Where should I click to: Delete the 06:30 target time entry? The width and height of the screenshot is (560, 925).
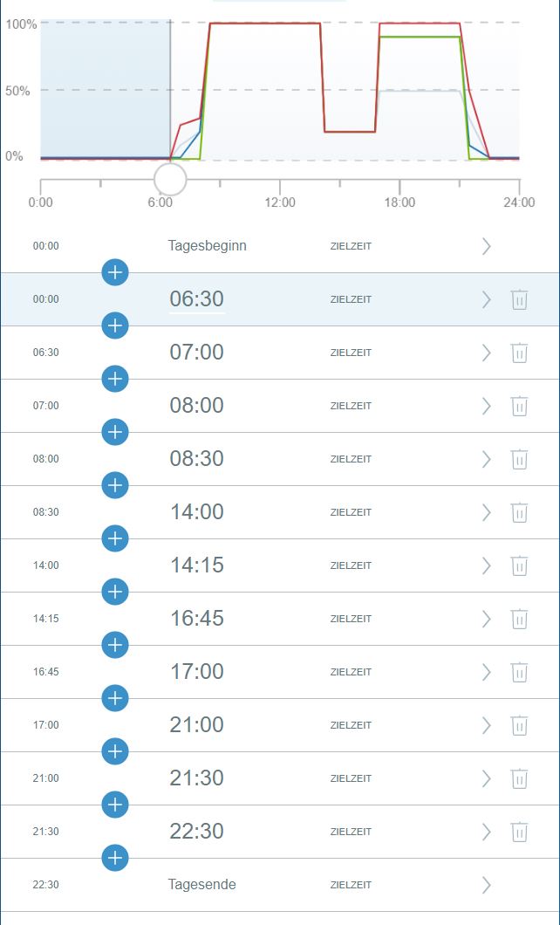(x=519, y=299)
